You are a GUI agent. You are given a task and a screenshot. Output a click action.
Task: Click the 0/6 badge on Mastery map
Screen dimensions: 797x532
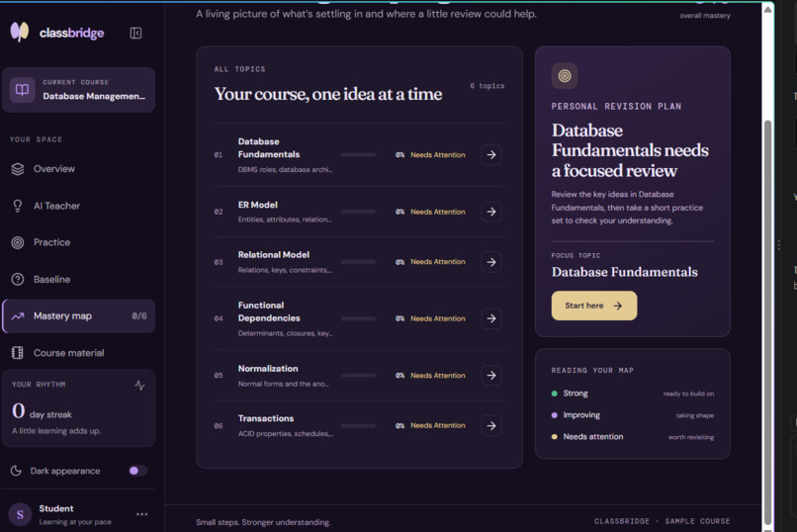tap(139, 316)
